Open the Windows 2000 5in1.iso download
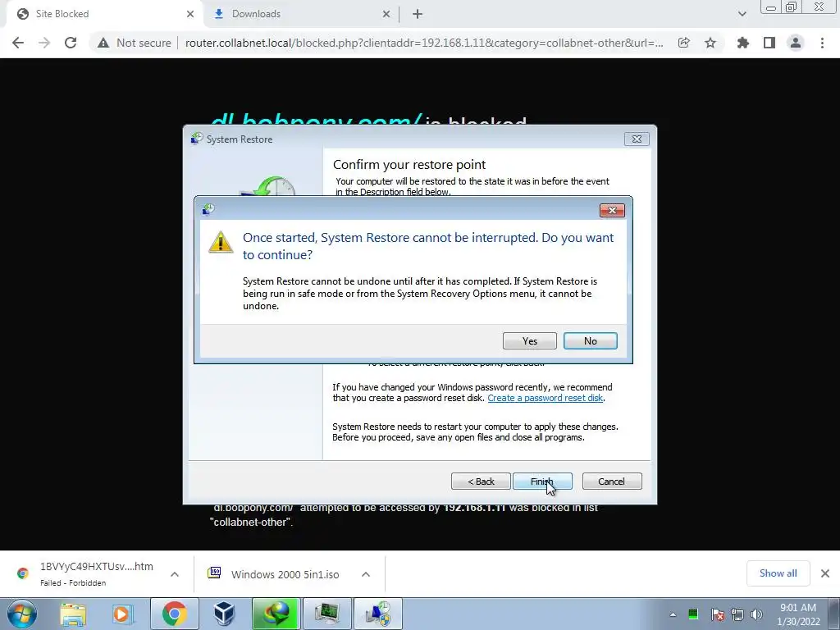This screenshot has height=630, width=840. click(x=274, y=574)
